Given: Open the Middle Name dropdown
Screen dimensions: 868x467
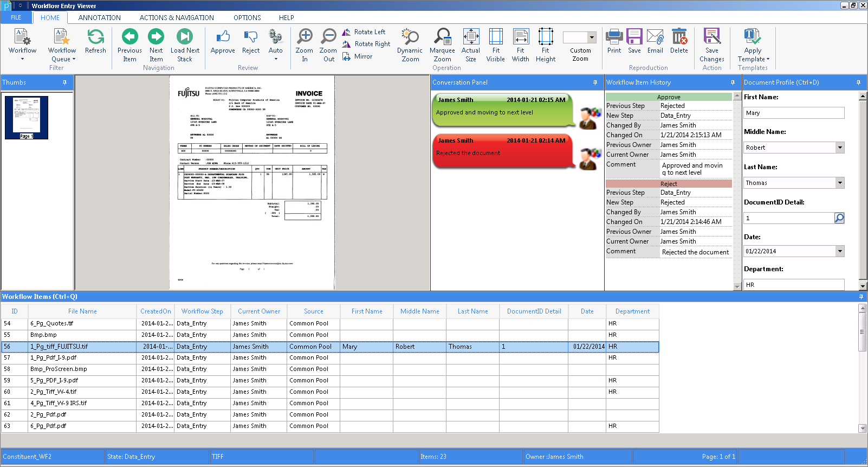Looking at the screenshot, I should coord(840,148).
